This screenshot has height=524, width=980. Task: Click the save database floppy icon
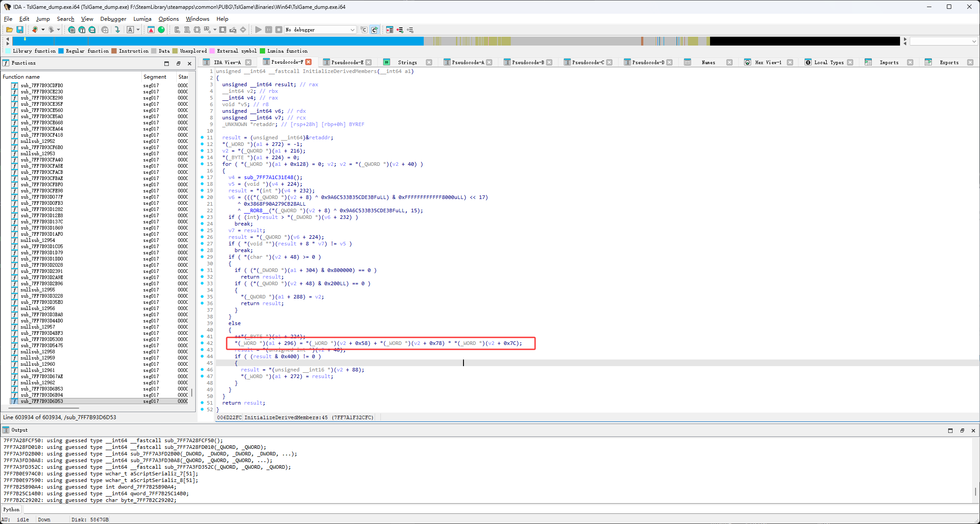20,30
